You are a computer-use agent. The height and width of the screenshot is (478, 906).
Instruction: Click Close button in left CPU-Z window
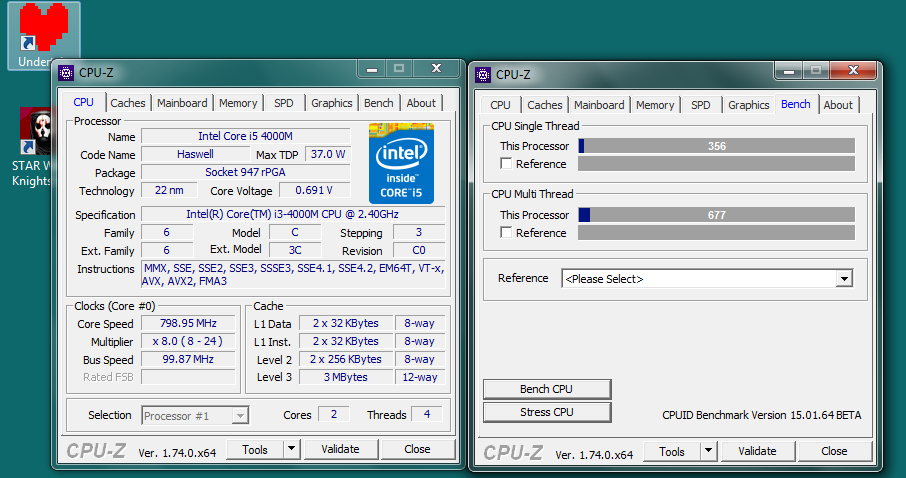417,449
